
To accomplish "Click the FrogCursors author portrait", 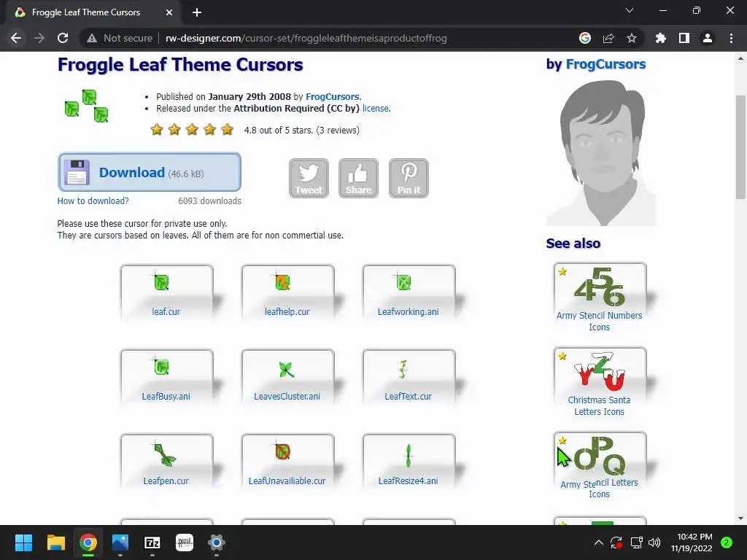I will (601, 152).
